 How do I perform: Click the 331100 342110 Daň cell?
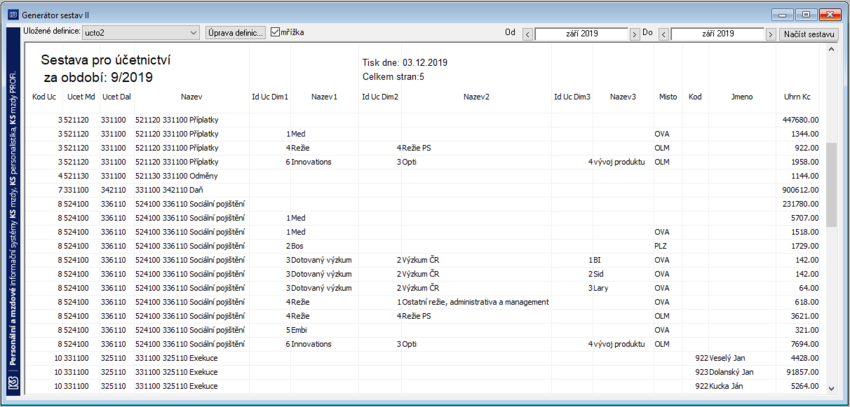click(x=169, y=190)
